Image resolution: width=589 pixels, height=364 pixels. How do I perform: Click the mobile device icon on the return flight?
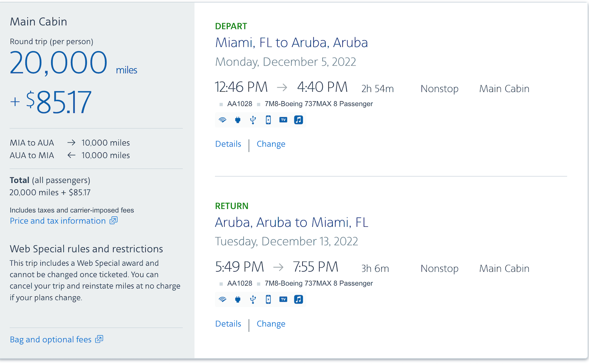[268, 299]
